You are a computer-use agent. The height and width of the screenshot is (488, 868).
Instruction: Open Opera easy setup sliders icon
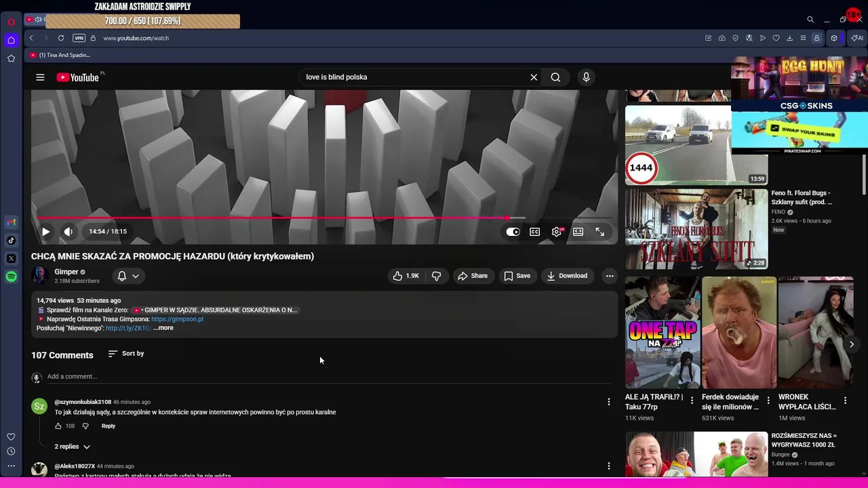pyautogui.click(x=803, y=39)
